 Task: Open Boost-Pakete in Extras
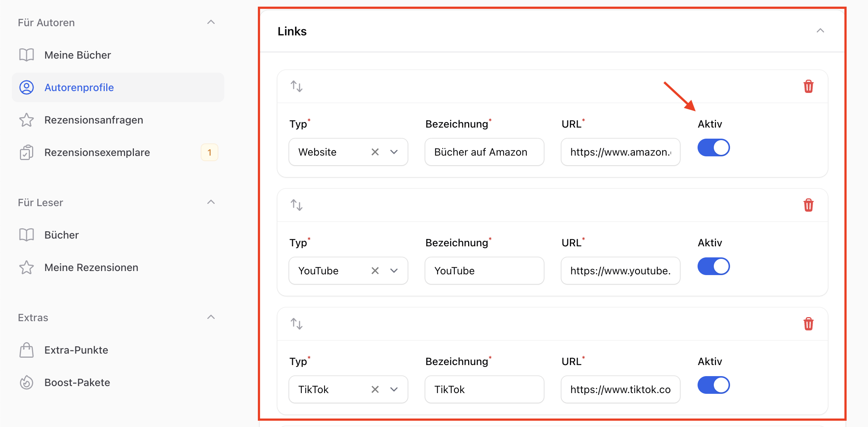click(x=77, y=382)
